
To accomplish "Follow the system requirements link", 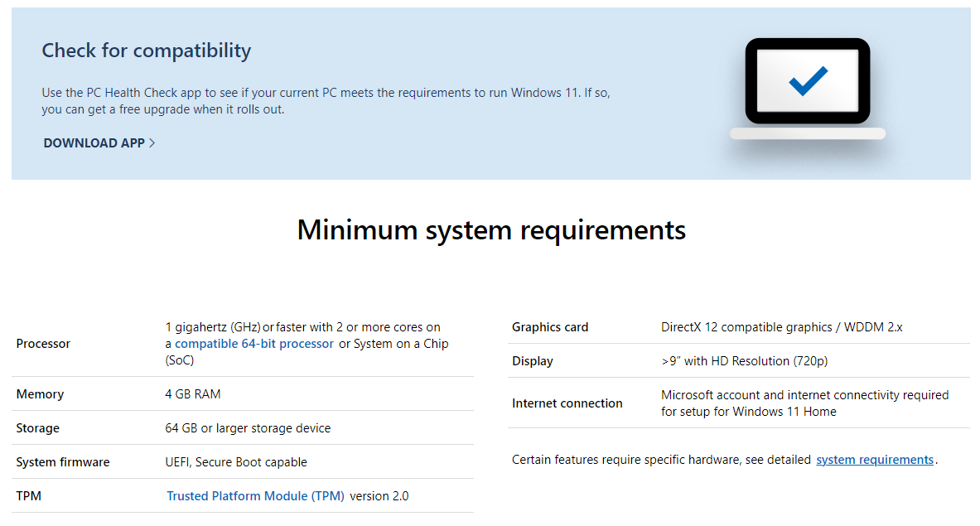I will (x=875, y=460).
